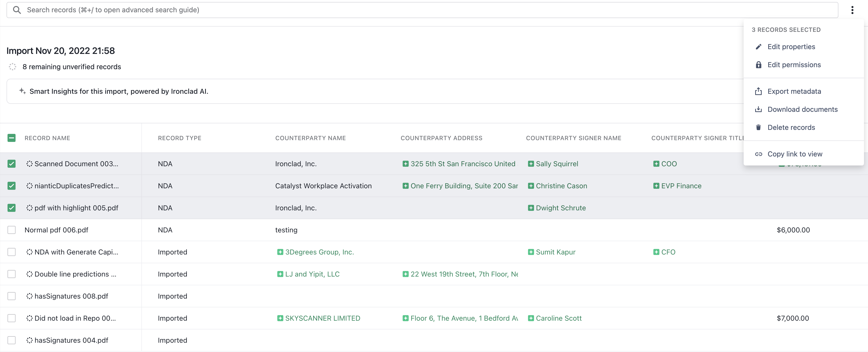Click the unverified icon next to Did not load in Repo
The image size is (868, 352).
click(29, 318)
